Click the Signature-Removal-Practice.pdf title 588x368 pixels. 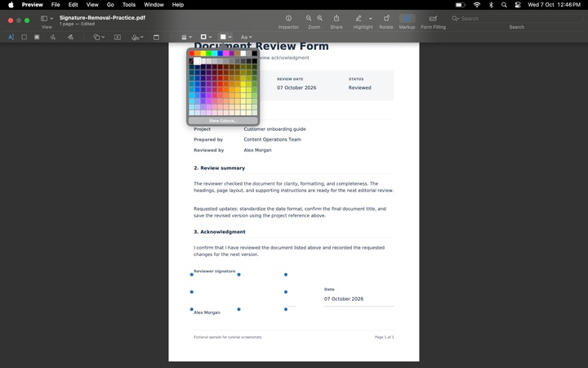(102, 18)
